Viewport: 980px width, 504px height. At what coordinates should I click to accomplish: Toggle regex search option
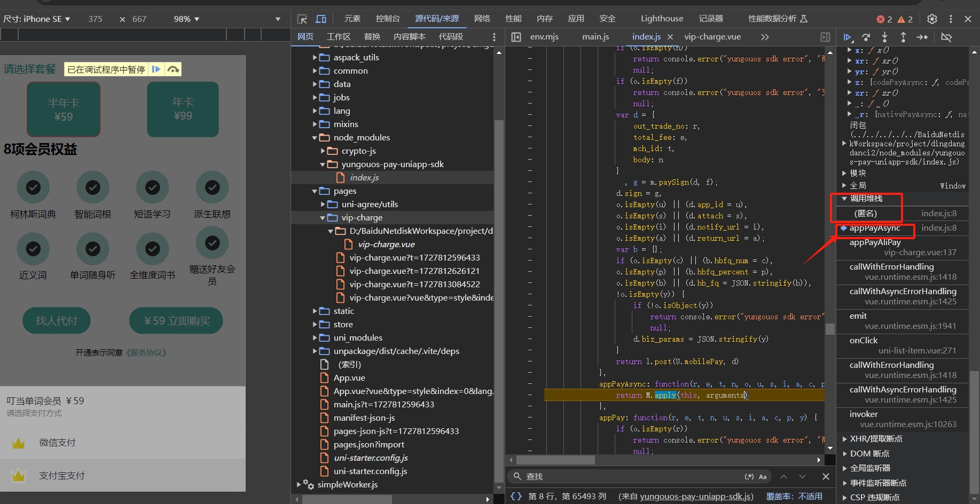(x=749, y=477)
